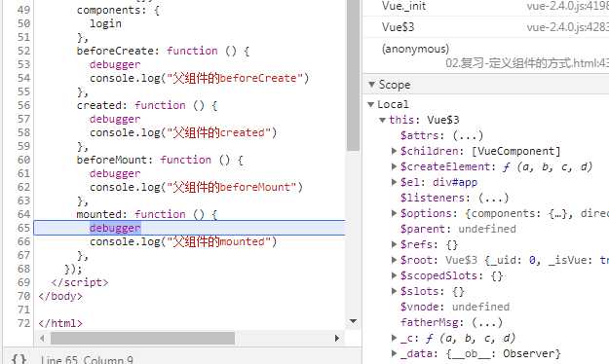Expand the $children property
The height and width of the screenshot is (364, 609).
click(394, 151)
